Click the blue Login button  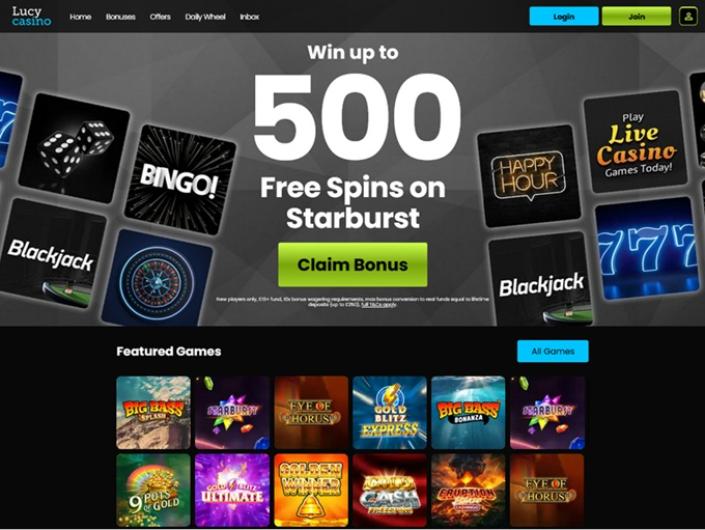tap(564, 16)
